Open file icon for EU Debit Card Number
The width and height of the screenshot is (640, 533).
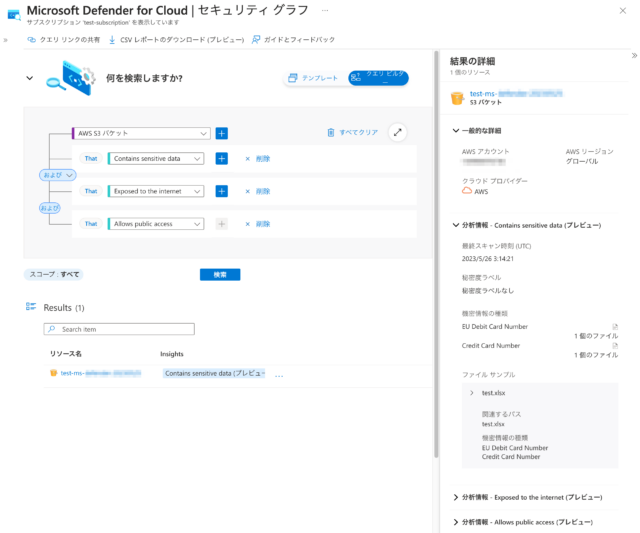pos(615,326)
